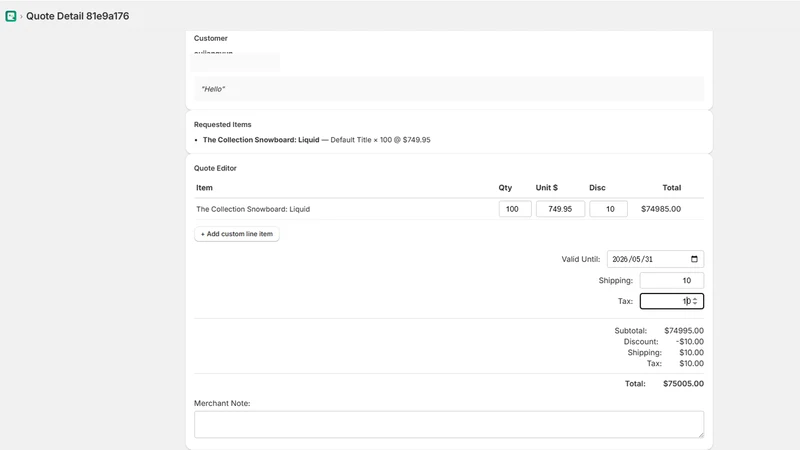
Task: Click the line total $74985.00
Action: [x=661, y=209]
